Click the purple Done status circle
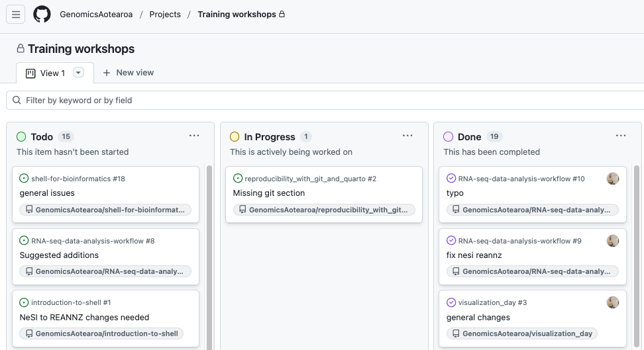This screenshot has width=644, height=350. [448, 137]
